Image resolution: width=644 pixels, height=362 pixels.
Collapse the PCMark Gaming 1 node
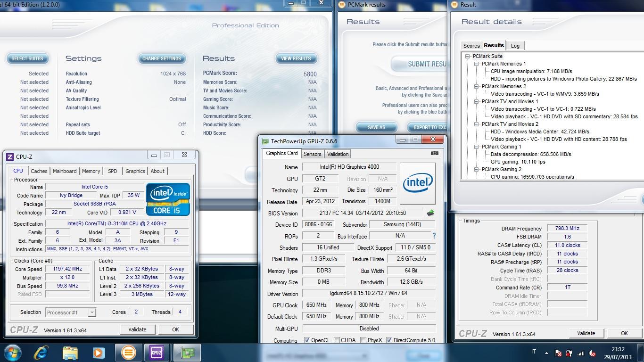click(x=477, y=147)
